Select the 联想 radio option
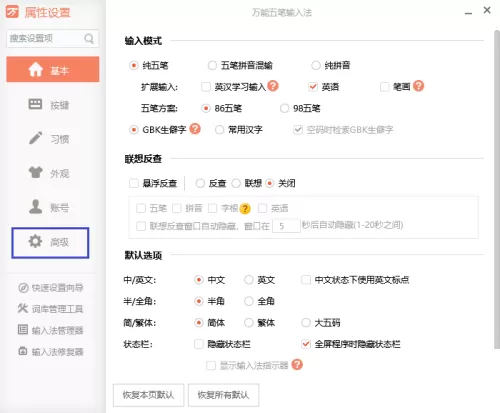 236,183
